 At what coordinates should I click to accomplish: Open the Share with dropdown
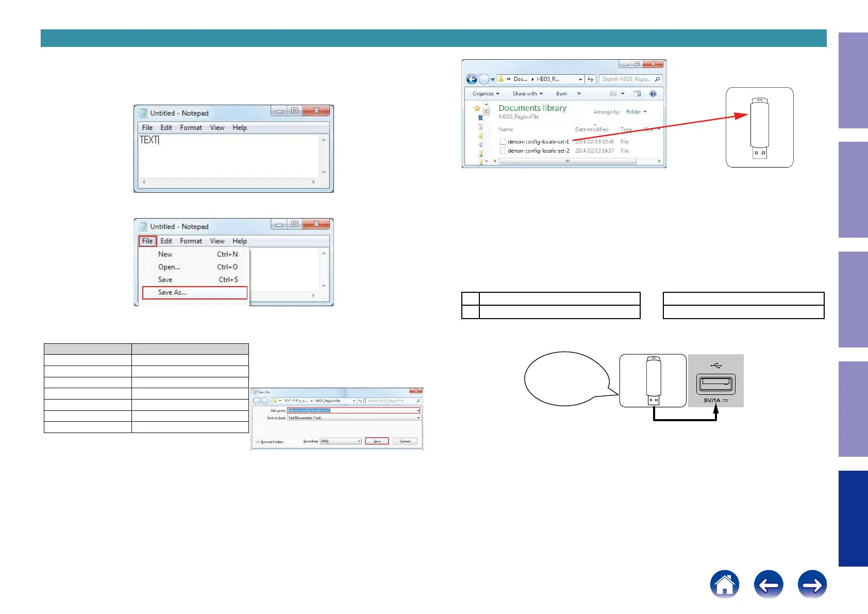527,94
